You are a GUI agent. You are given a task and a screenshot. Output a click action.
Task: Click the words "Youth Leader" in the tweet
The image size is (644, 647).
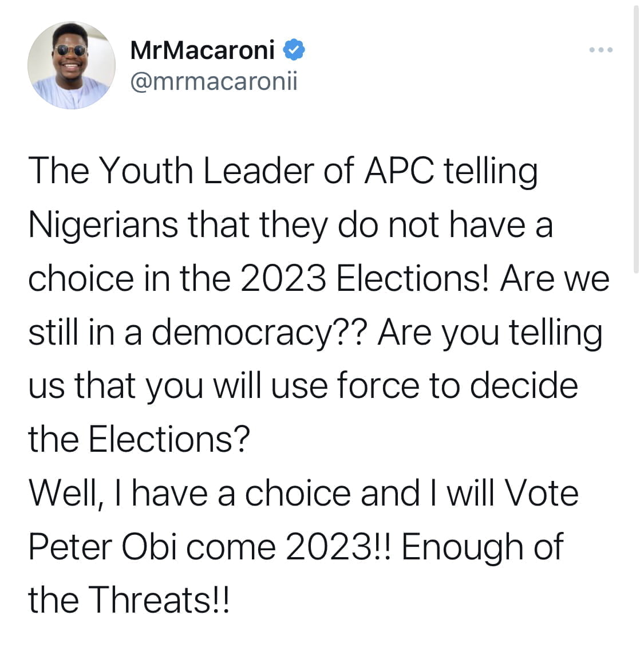tap(207, 171)
